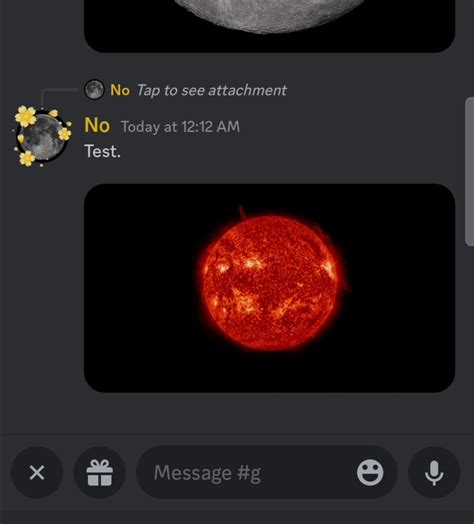
Task: Click the chat scrollbar on right edge
Action: [469, 171]
